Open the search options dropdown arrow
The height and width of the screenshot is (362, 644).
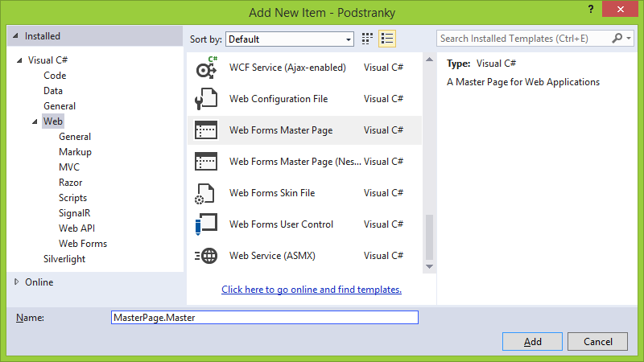pyautogui.click(x=629, y=39)
